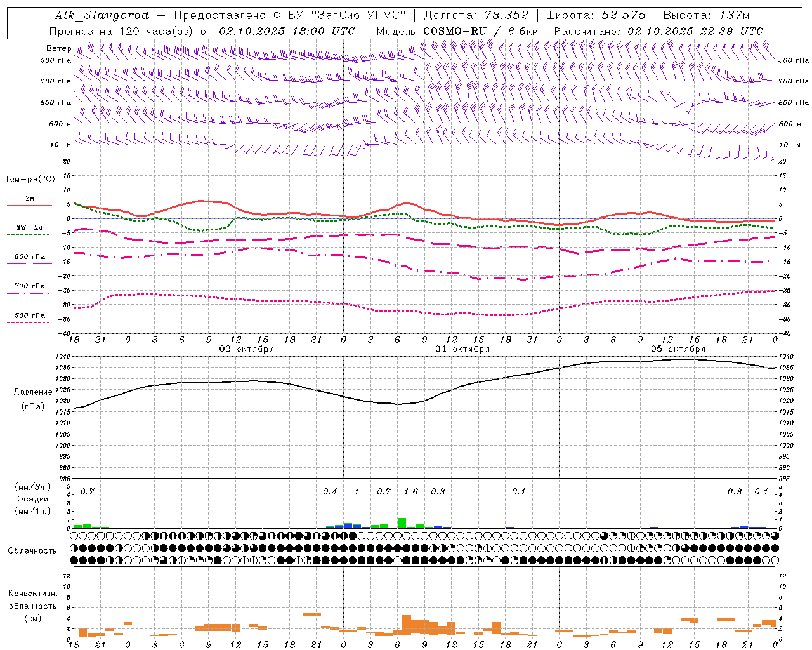
Task: Click the Конвективн. panel label
Action: (32, 594)
